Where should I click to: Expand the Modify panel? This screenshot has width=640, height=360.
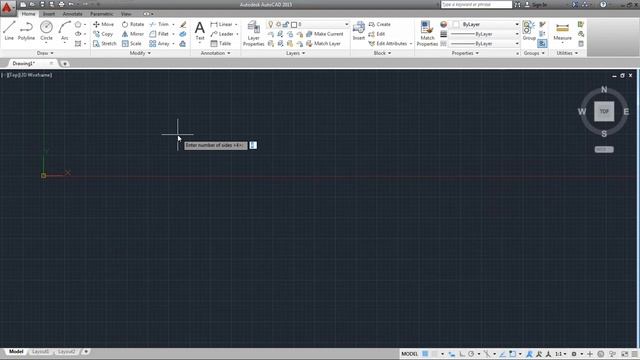(140, 53)
